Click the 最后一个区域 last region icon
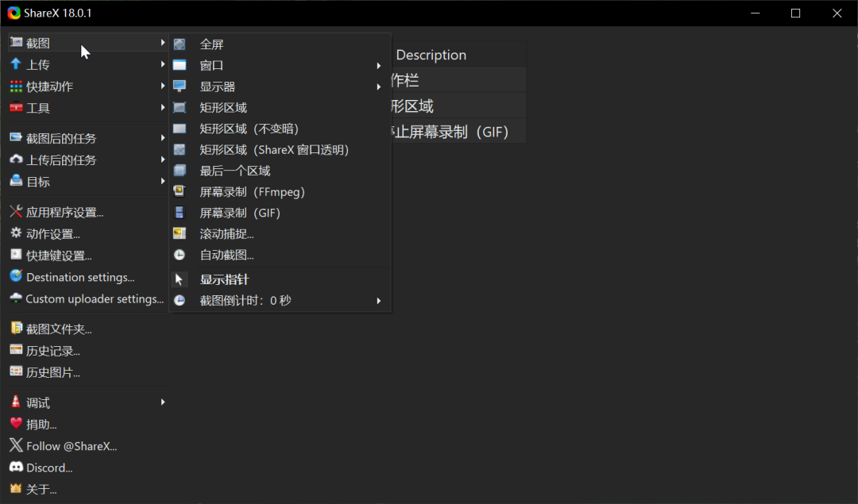The image size is (858, 504). click(x=180, y=171)
